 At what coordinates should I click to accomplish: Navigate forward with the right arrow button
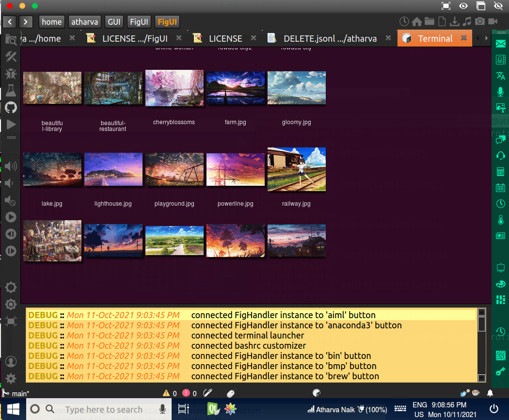point(26,22)
